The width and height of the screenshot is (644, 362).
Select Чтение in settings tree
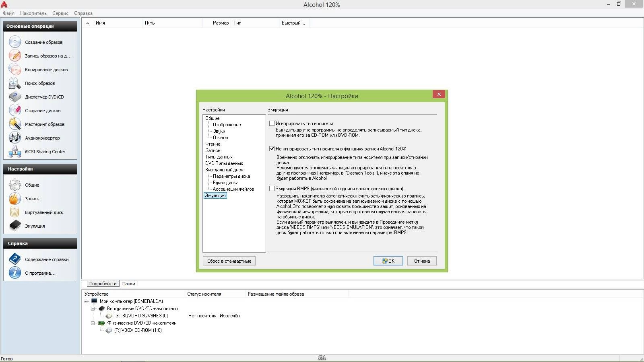click(213, 144)
